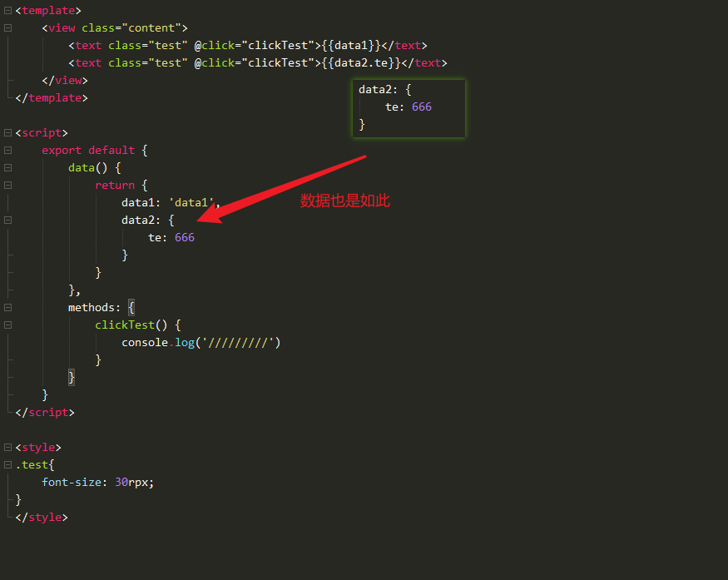Viewport: 728px width, 580px height.
Task: Click the opening <script> tag text
Action: (42, 133)
